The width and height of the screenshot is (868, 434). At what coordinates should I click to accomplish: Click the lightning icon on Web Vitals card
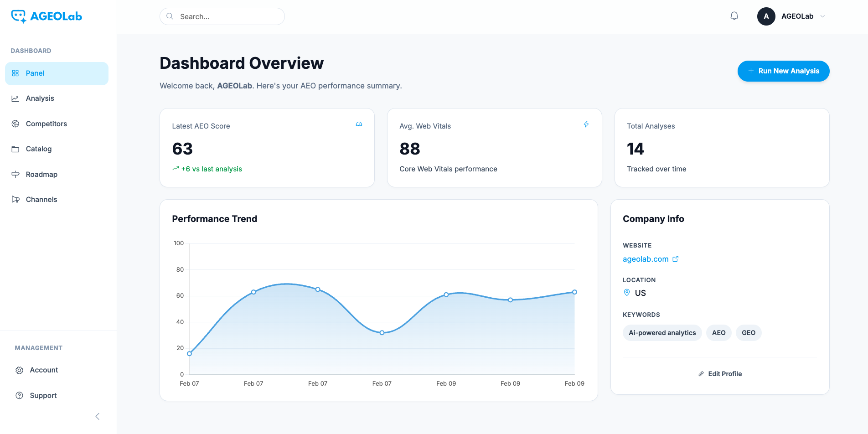(x=586, y=124)
